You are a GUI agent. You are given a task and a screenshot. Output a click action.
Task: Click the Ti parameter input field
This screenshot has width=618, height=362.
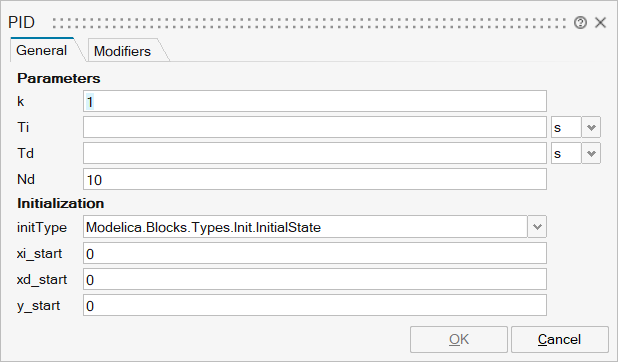click(315, 127)
